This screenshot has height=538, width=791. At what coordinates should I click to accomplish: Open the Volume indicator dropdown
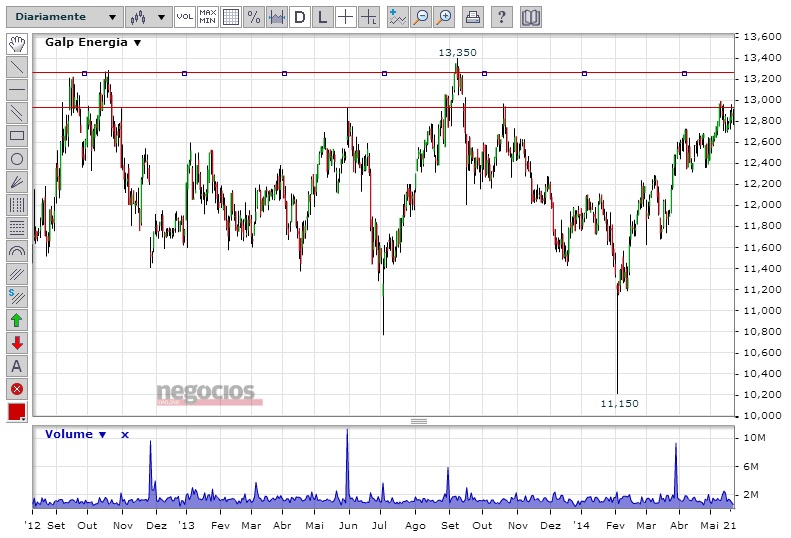click(75, 435)
